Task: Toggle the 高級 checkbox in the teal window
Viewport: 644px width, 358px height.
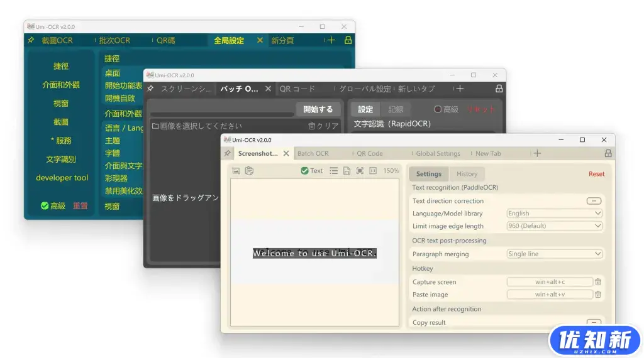Action: point(45,206)
